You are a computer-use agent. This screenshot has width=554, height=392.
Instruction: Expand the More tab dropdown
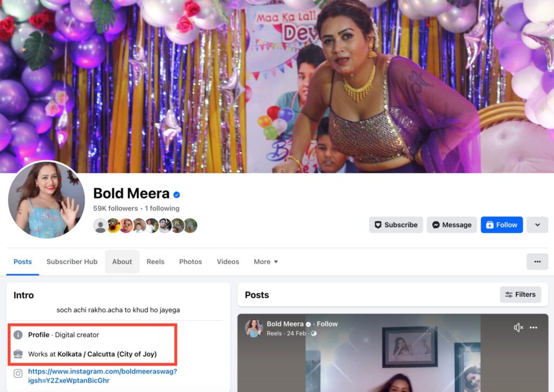pos(266,262)
